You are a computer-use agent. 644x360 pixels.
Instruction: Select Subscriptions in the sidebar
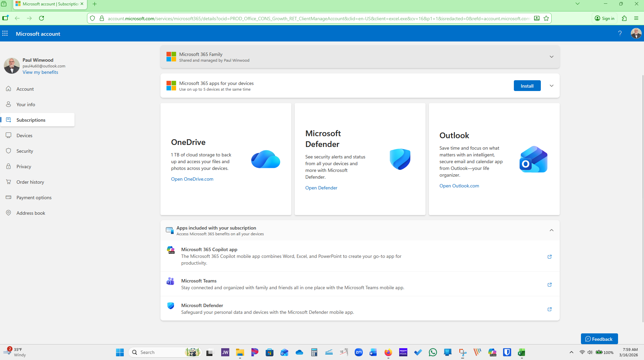click(x=37, y=120)
